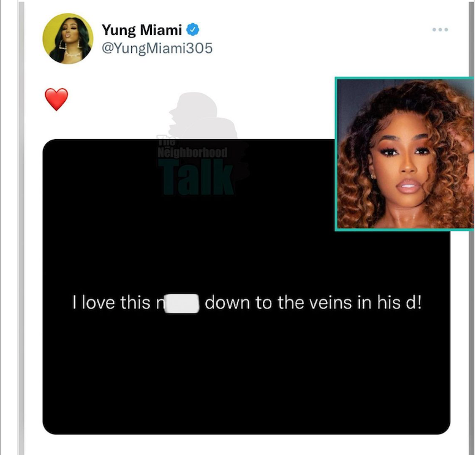476x455 pixels.
Task: Open the three-dot more options menu
Action: coord(440,29)
